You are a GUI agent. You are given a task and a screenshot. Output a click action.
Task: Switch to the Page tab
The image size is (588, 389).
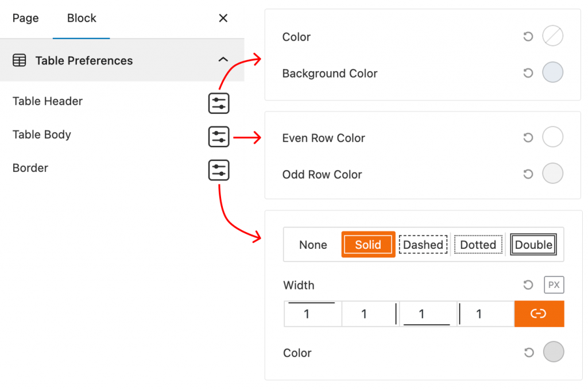tap(26, 18)
